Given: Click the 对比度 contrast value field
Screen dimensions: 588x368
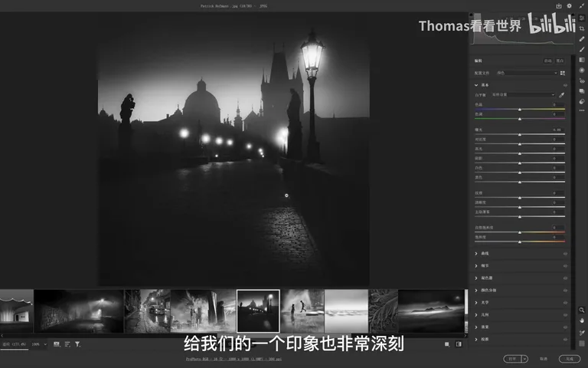Looking at the screenshot, I should click(557, 140).
